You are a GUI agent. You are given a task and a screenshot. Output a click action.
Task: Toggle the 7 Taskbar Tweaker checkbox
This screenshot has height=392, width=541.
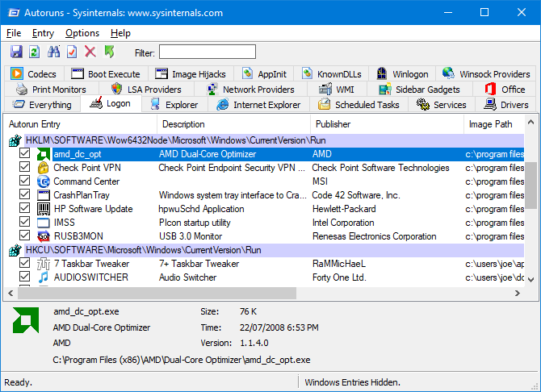24,264
